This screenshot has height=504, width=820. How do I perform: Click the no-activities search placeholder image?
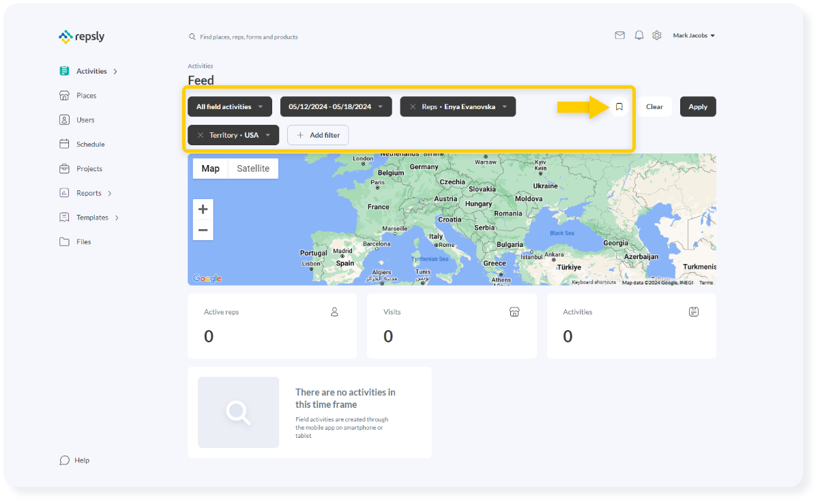point(239,413)
